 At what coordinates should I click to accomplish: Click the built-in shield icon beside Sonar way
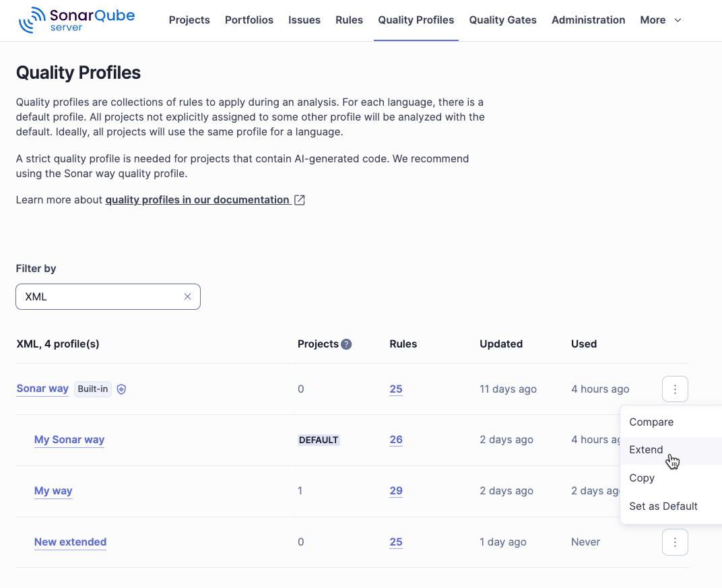[x=121, y=389]
